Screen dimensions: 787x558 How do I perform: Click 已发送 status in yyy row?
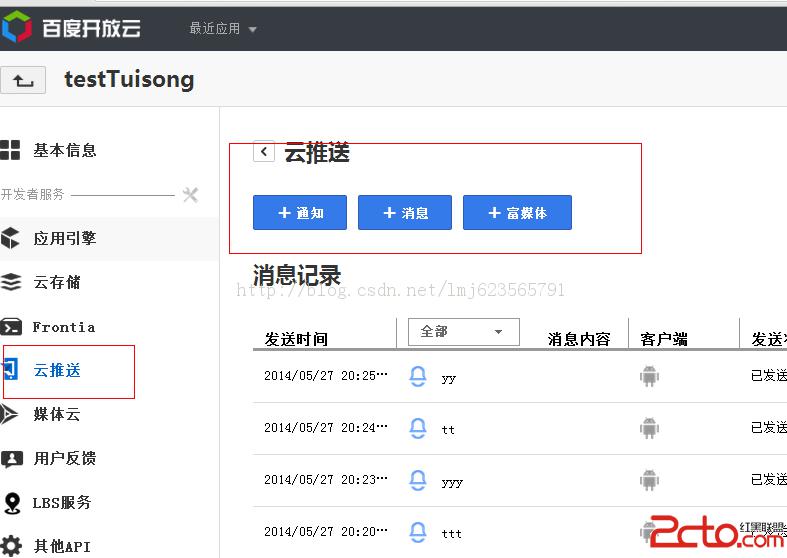point(768,480)
